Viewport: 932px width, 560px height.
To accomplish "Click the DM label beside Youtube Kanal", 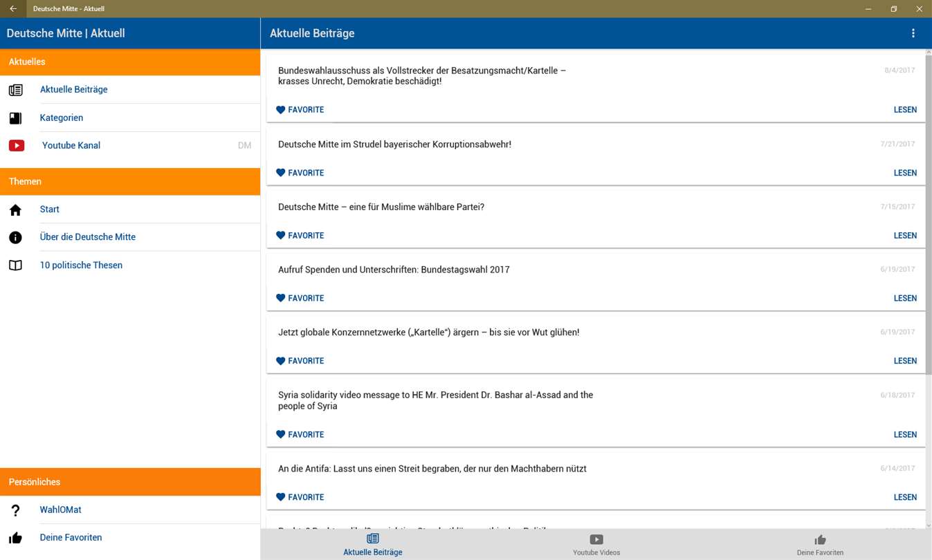I will coord(244,145).
